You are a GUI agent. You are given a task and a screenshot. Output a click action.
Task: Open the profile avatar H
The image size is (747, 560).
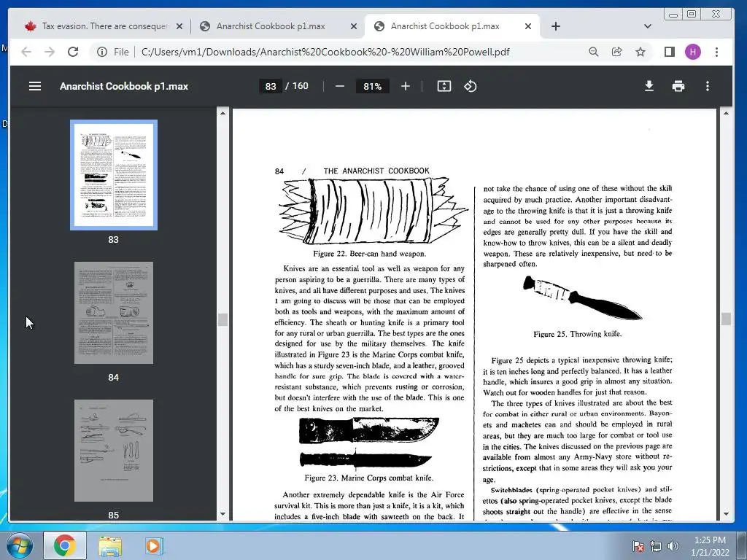[x=693, y=52]
